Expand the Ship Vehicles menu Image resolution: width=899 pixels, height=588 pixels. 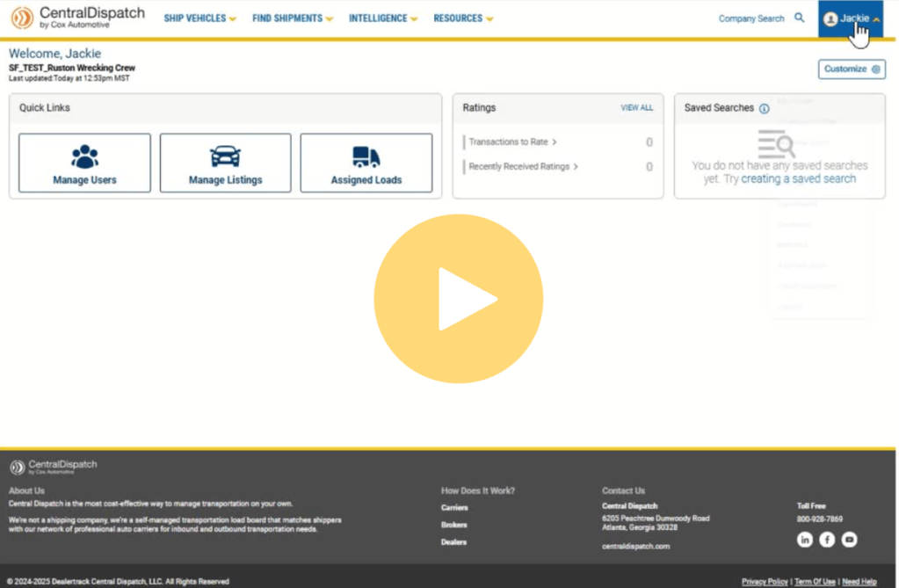point(199,18)
